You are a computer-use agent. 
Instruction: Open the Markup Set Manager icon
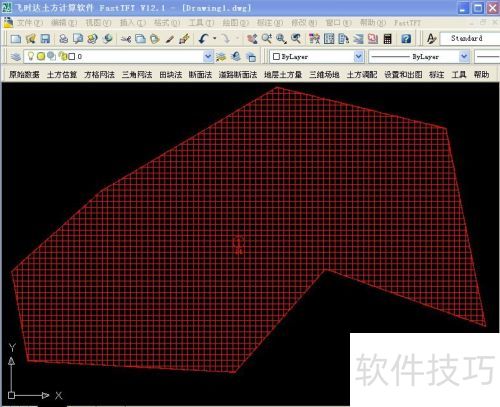coord(373,39)
